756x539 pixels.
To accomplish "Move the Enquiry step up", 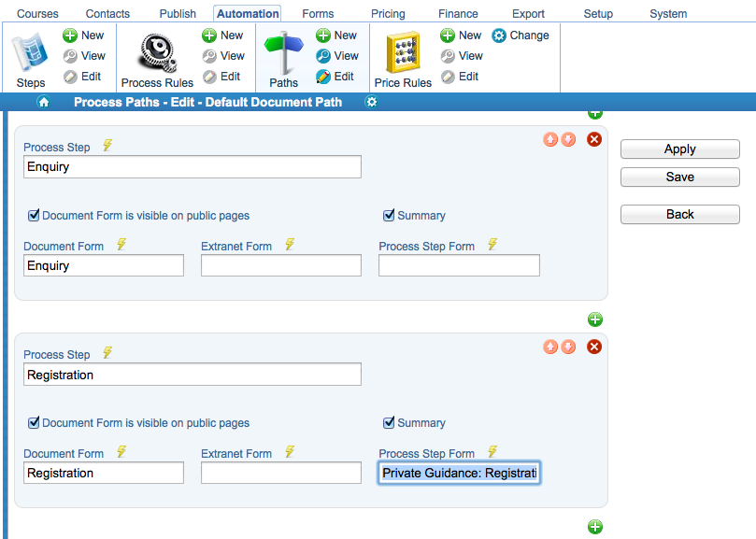I will click(550, 139).
